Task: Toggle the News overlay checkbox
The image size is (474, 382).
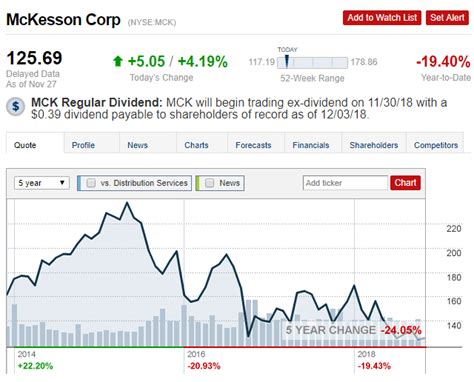Action: (209, 183)
